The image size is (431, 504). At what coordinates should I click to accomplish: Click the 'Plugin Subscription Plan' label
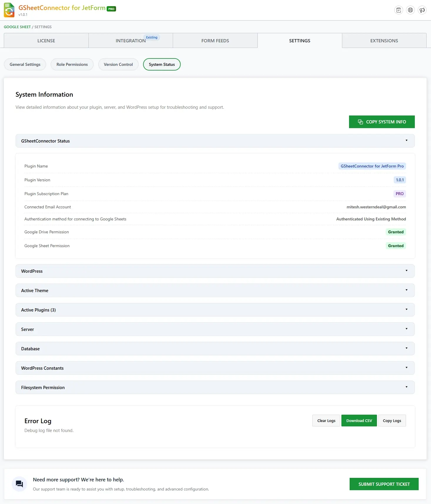(x=46, y=194)
